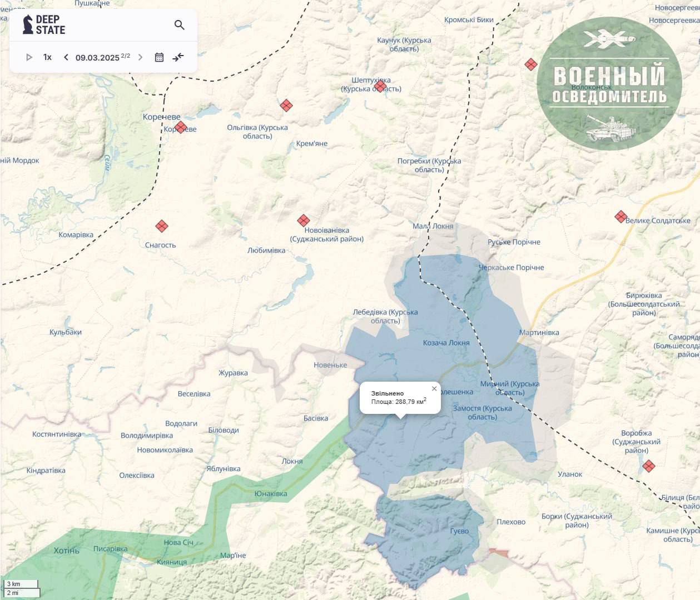This screenshot has height=600, width=700.
Task: Click red marker above Снагость
Action: tap(162, 226)
